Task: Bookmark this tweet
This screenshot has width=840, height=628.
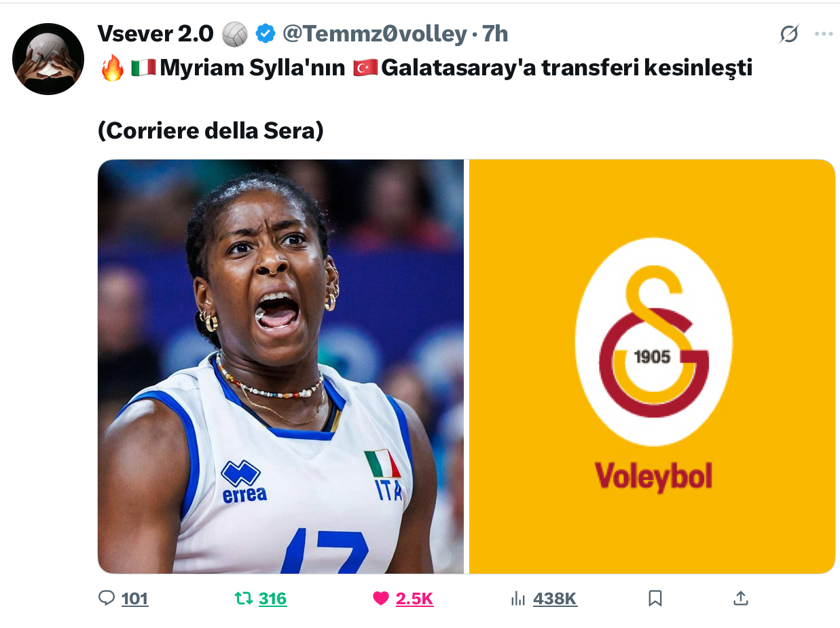Action: point(655,598)
